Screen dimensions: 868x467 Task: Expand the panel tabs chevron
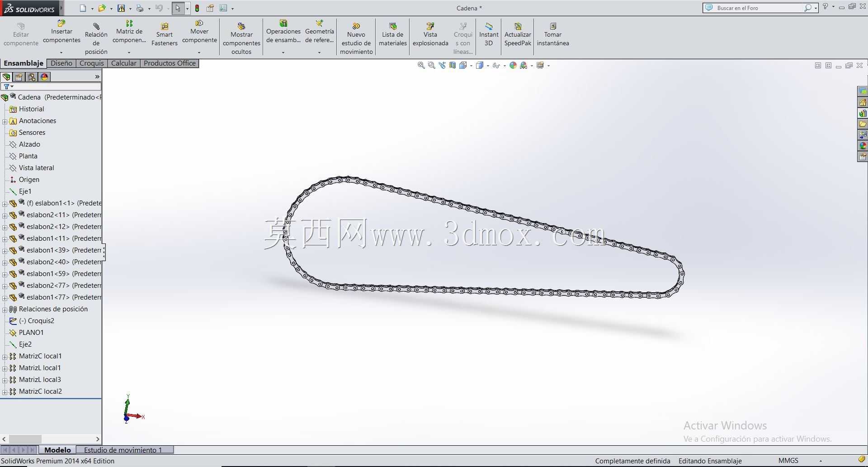coord(97,77)
